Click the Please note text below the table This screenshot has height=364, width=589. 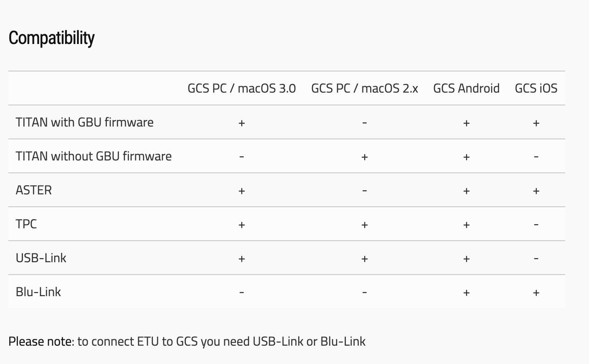[x=187, y=342]
